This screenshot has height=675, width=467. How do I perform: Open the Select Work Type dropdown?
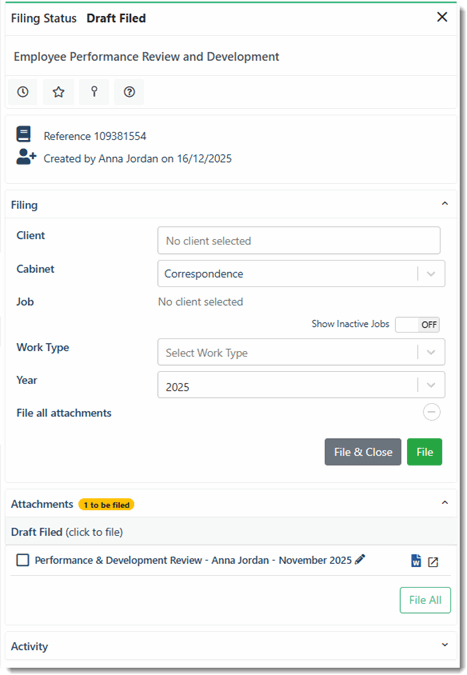pos(301,352)
